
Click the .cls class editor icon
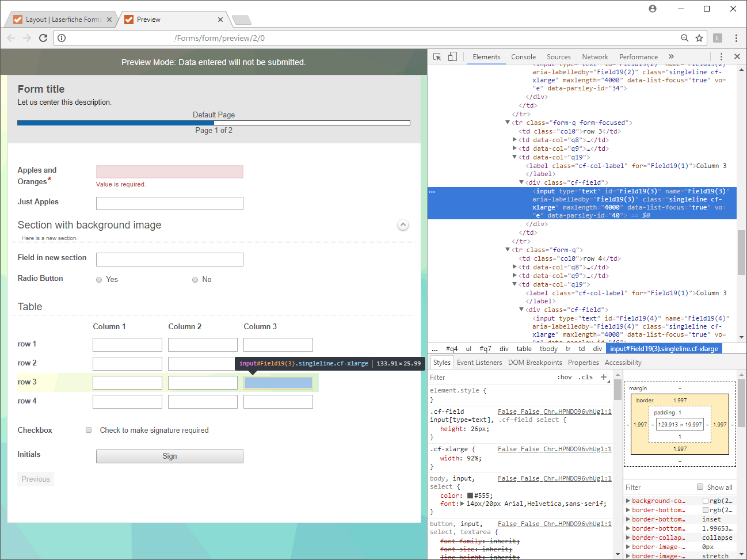(x=585, y=377)
